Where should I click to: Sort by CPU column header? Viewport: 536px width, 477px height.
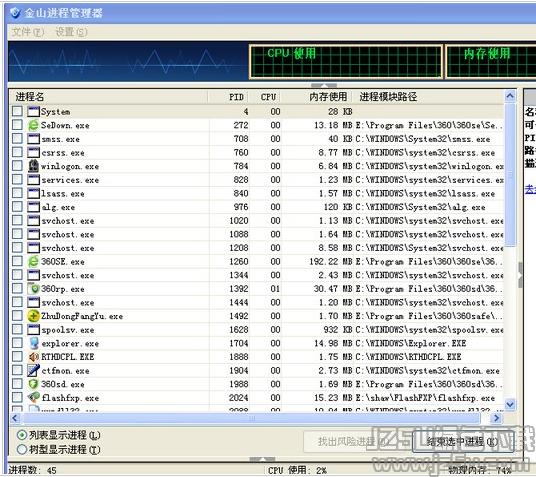[265, 97]
